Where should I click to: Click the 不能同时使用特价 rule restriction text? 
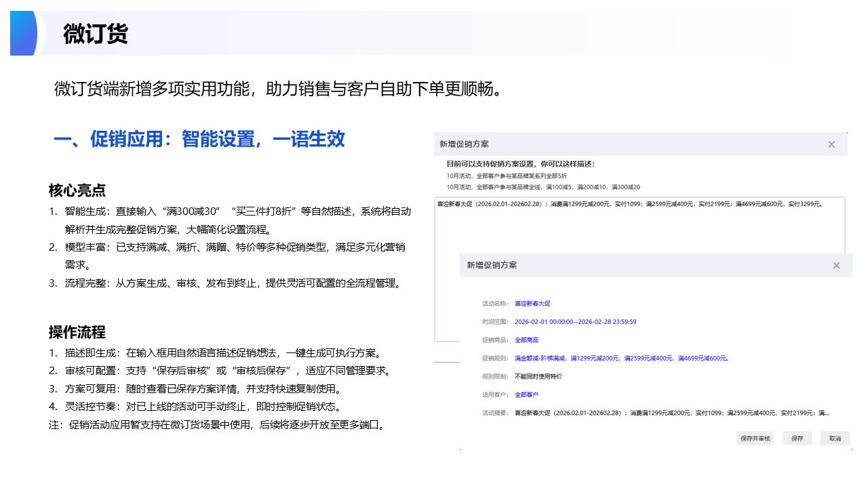pos(538,376)
